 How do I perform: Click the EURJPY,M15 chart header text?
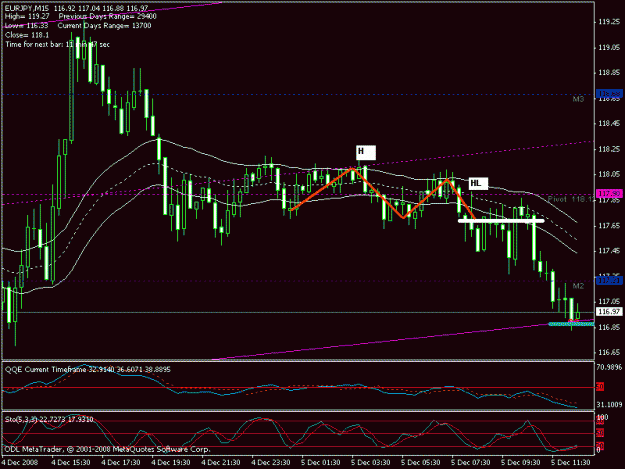pos(76,8)
